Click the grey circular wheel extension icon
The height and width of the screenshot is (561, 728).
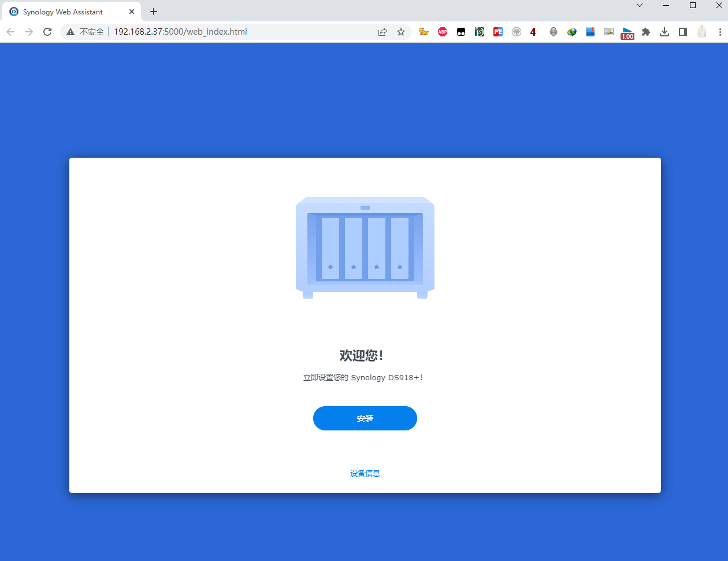[517, 32]
